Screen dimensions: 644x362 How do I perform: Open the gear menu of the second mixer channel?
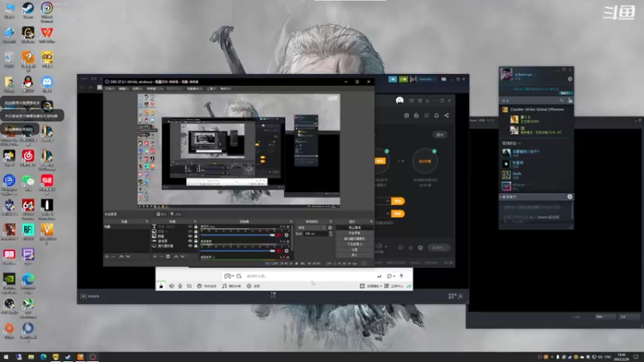pyautogui.click(x=287, y=251)
